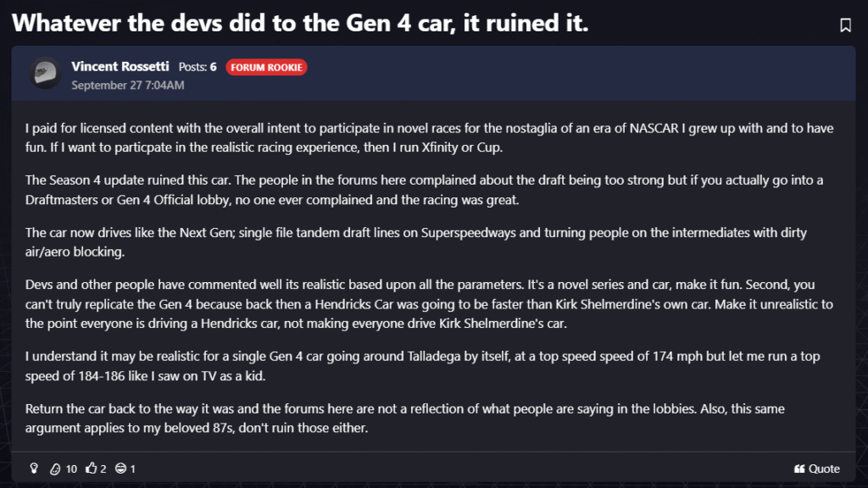Click the laugh reaction count of 1
Image resolution: width=868 pixels, height=488 pixels.
(133, 469)
